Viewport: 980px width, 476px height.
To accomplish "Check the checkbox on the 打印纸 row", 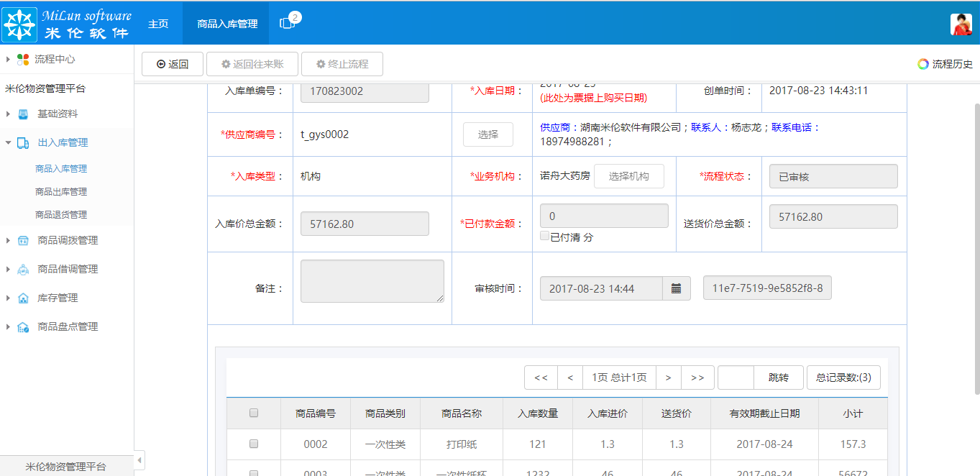I will tap(253, 444).
